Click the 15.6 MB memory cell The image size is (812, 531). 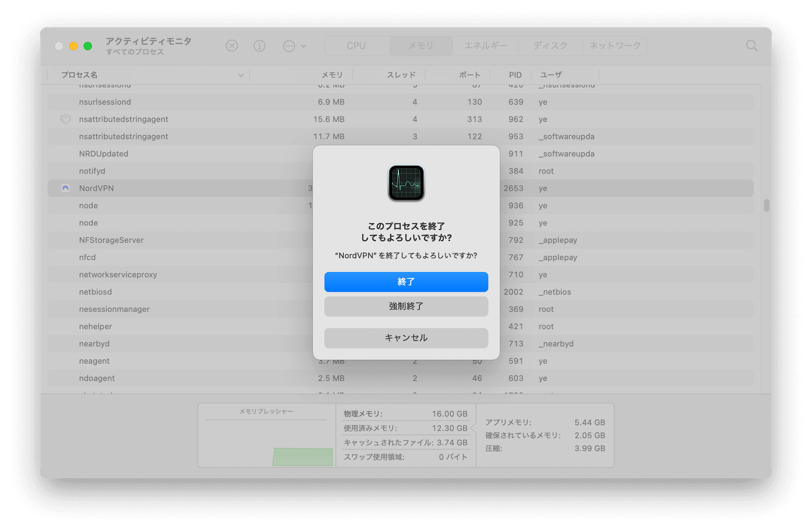click(329, 119)
